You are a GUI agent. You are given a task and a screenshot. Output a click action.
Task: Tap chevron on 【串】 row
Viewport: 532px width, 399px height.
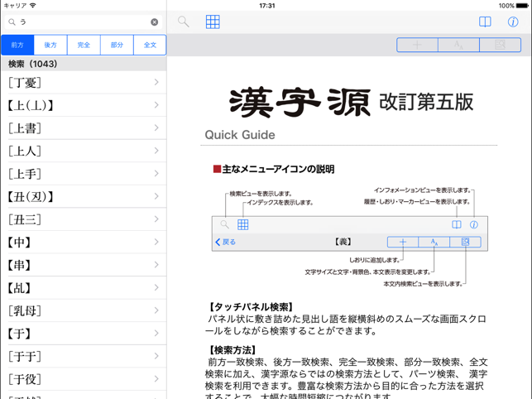(156, 265)
